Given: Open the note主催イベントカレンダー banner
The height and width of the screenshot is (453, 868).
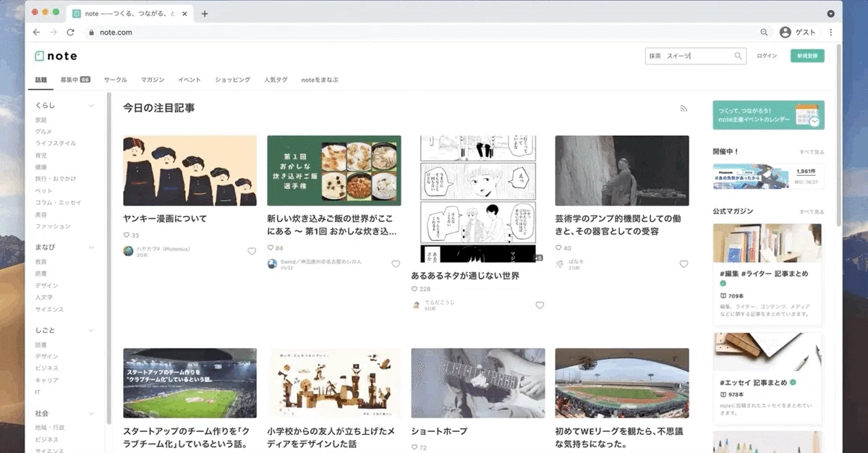Looking at the screenshot, I should coord(768,115).
